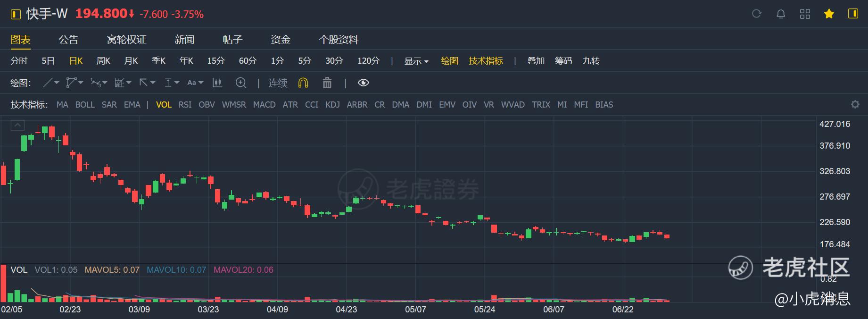Click the 03/09 date axis label
This screenshot has height=319, width=868.
coord(139,310)
